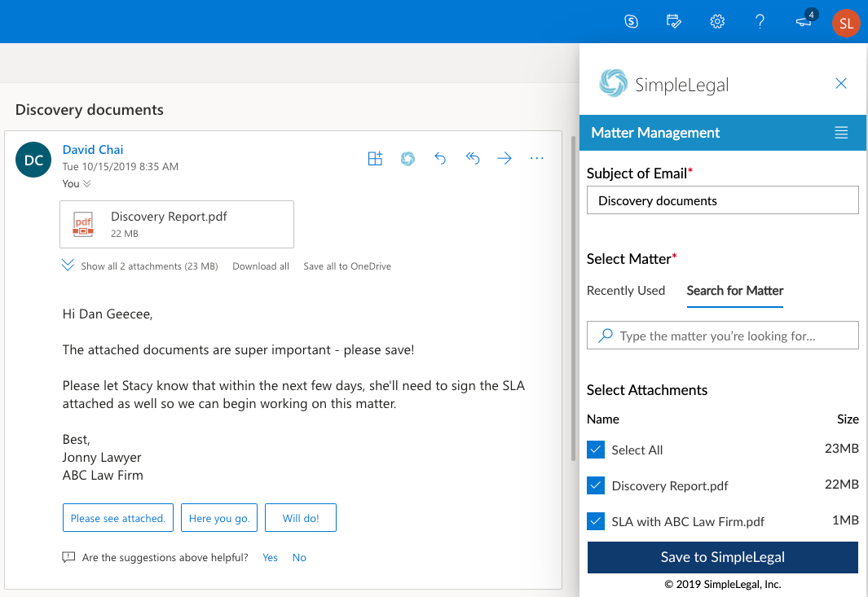The height and width of the screenshot is (597, 868).
Task: Open Outlook settings gear
Action: click(x=717, y=21)
